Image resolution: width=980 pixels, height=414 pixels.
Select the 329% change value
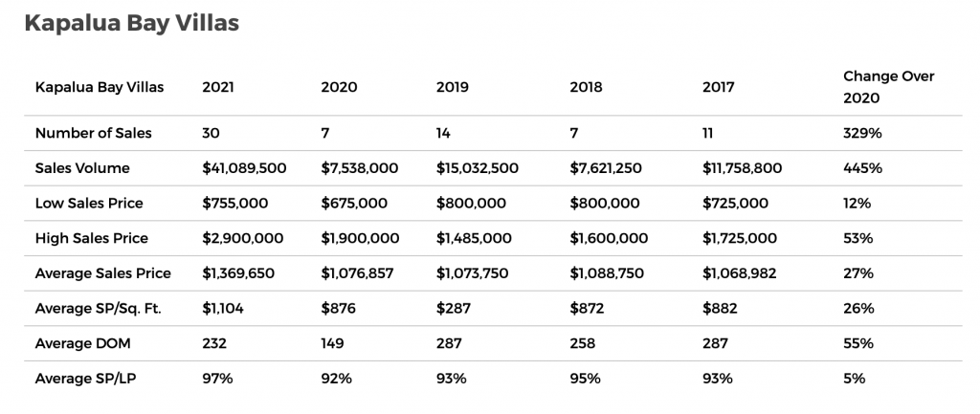(x=861, y=133)
